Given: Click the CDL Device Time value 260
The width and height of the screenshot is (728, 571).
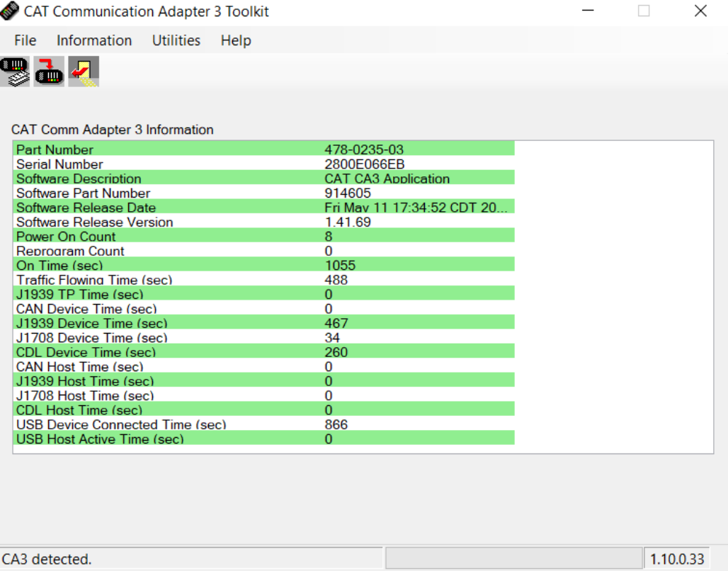Looking at the screenshot, I should click(336, 351).
